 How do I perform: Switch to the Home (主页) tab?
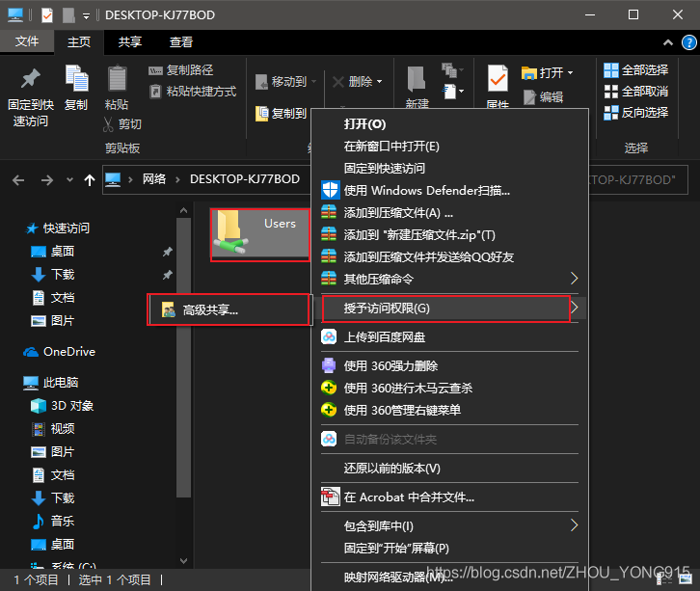tap(79, 42)
